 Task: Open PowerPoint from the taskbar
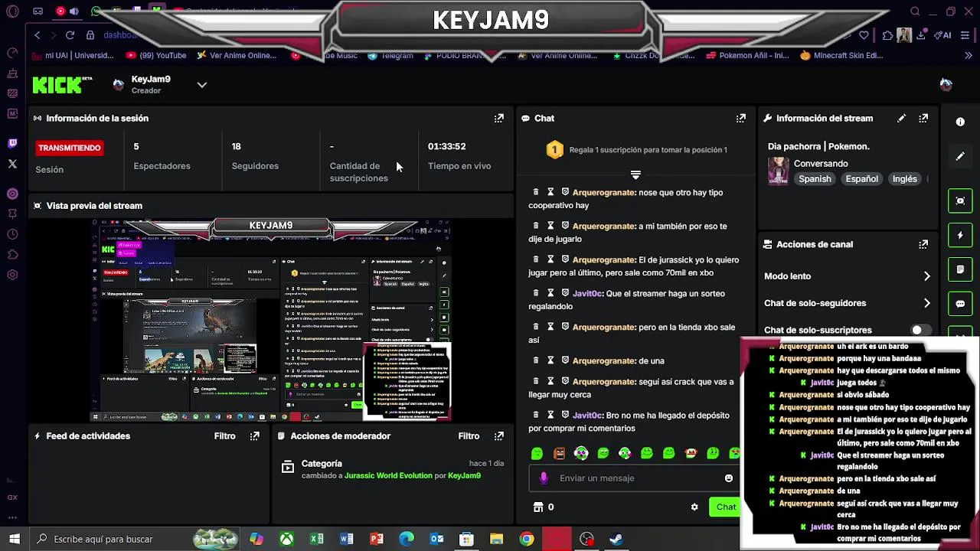(377, 540)
